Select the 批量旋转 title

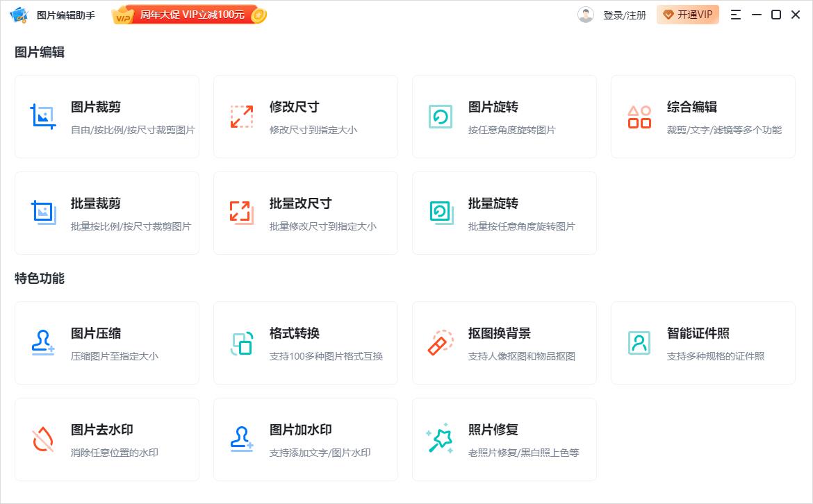point(493,203)
